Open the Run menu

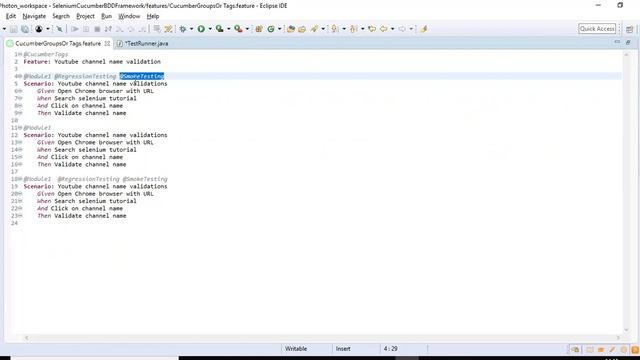(x=106, y=16)
